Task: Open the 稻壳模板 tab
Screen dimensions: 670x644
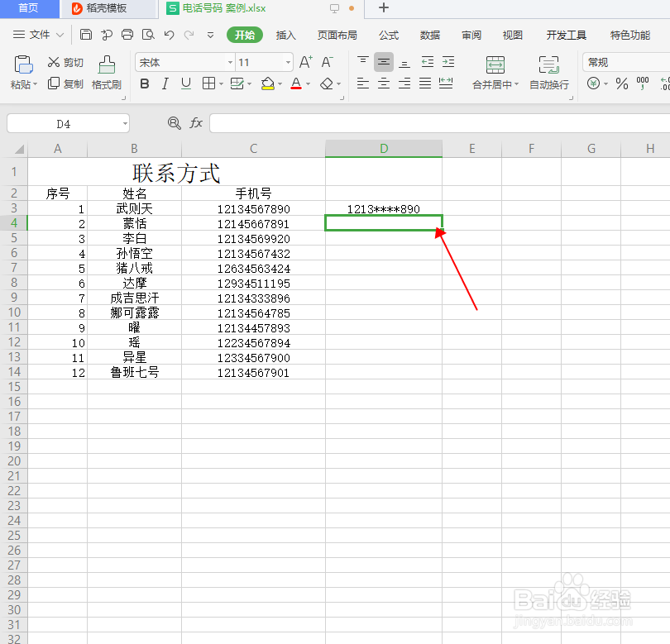Action: click(108, 8)
